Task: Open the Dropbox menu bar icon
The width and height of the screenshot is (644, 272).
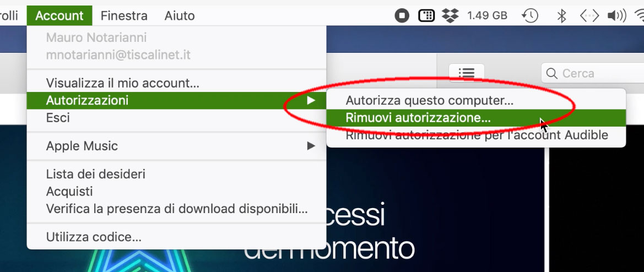Action: pos(450,16)
